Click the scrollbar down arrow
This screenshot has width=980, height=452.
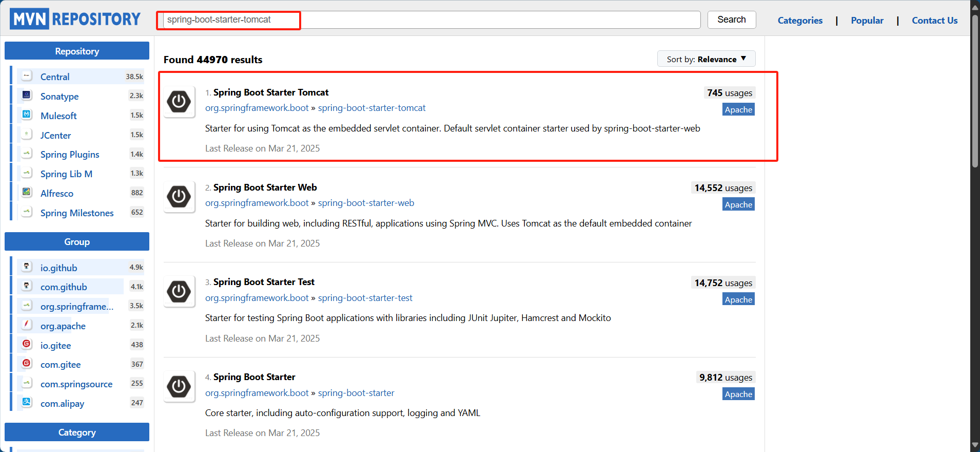click(975, 445)
